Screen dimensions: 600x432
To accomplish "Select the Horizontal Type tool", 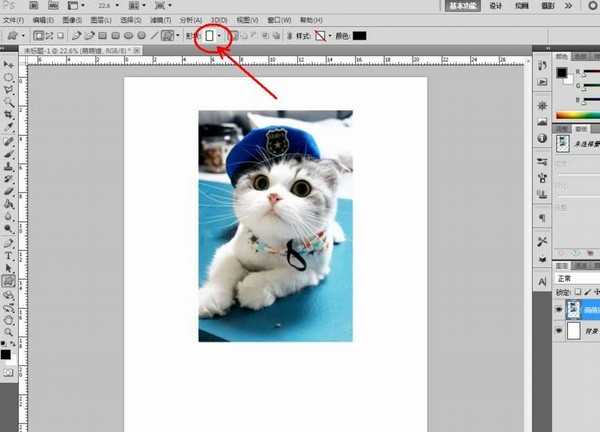I will coord(9,255).
